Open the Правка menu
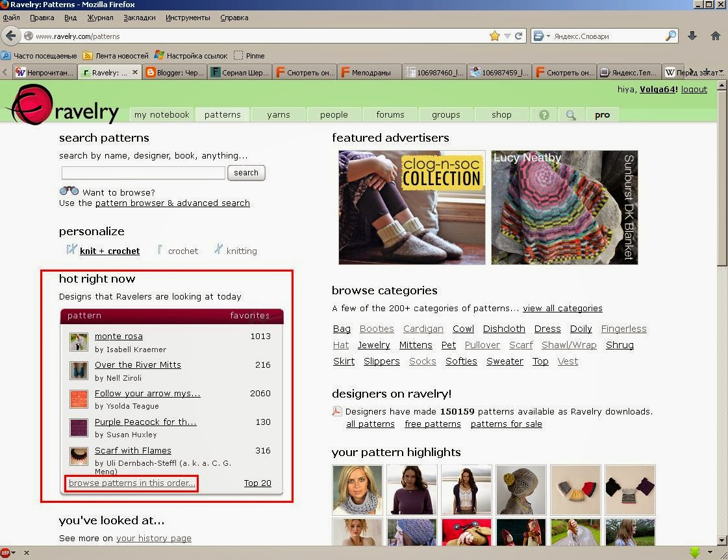The height and width of the screenshot is (560, 728). [42, 18]
